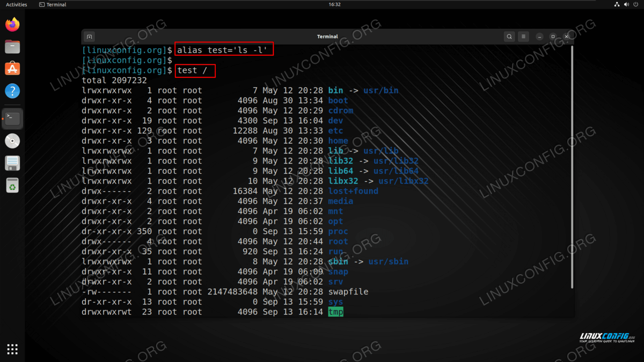This screenshot has height=362, width=644.
Task: Click the 'test /' command text
Action: [x=193, y=70]
